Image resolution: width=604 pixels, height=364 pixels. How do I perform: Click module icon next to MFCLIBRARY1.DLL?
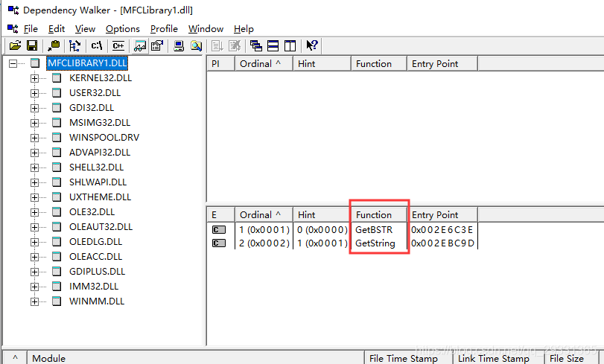(x=35, y=63)
